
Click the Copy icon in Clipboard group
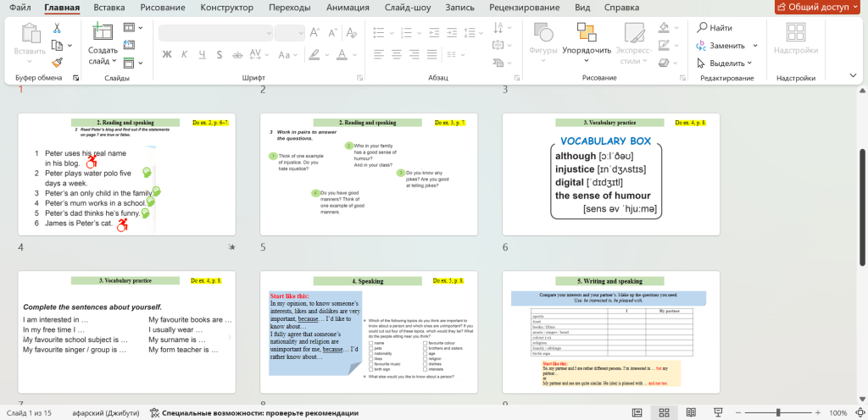(x=57, y=45)
